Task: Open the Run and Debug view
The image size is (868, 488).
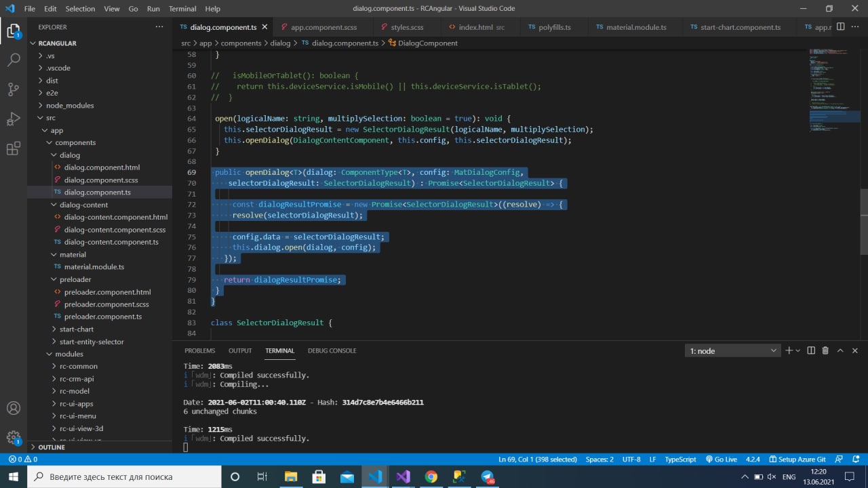Action: (14, 119)
